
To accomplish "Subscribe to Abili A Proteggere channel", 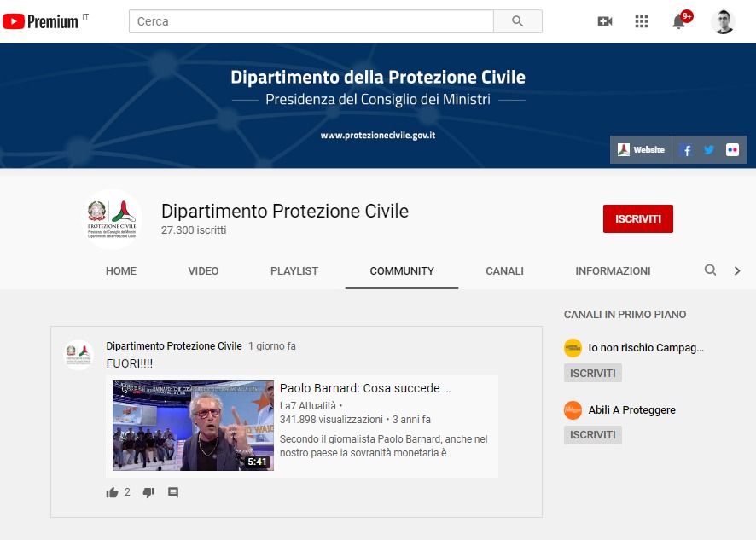I will click(x=592, y=435).
